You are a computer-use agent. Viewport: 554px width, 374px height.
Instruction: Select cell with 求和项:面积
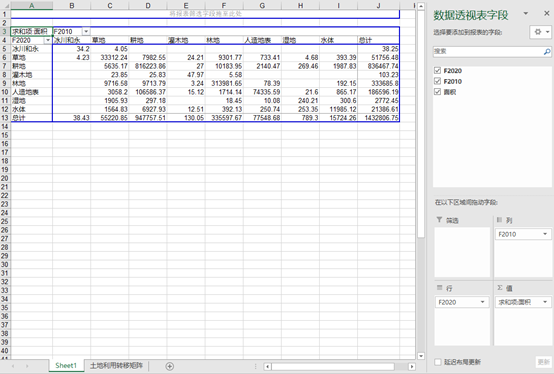pos(31,31)
